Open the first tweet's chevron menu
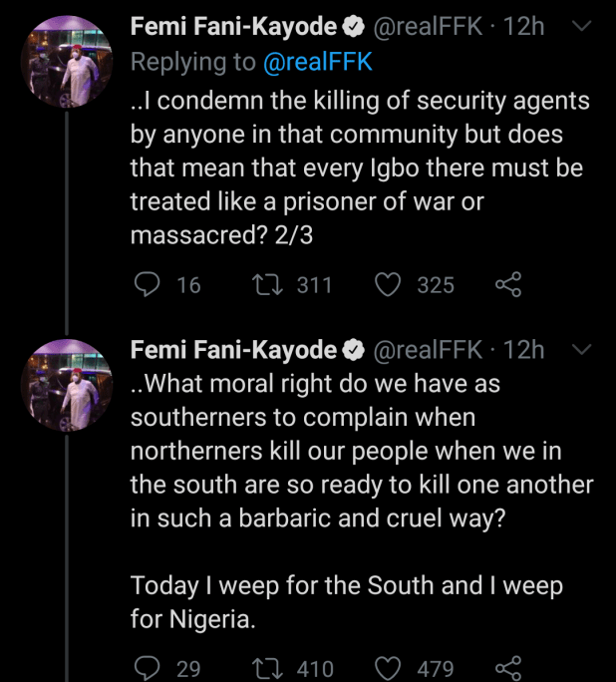Image resolution: width=616 pixels, height=682 pixels. 585,27
